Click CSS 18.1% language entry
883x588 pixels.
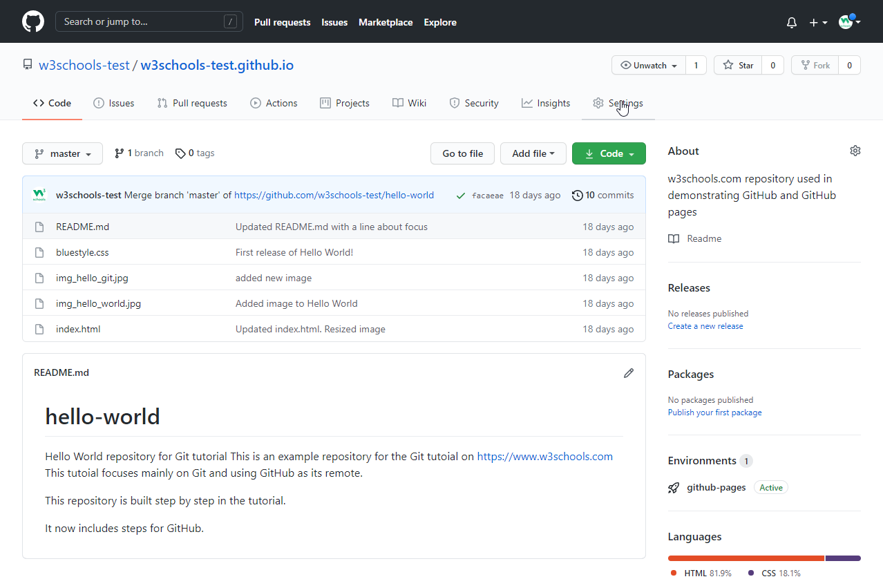(x=774, y=573)
